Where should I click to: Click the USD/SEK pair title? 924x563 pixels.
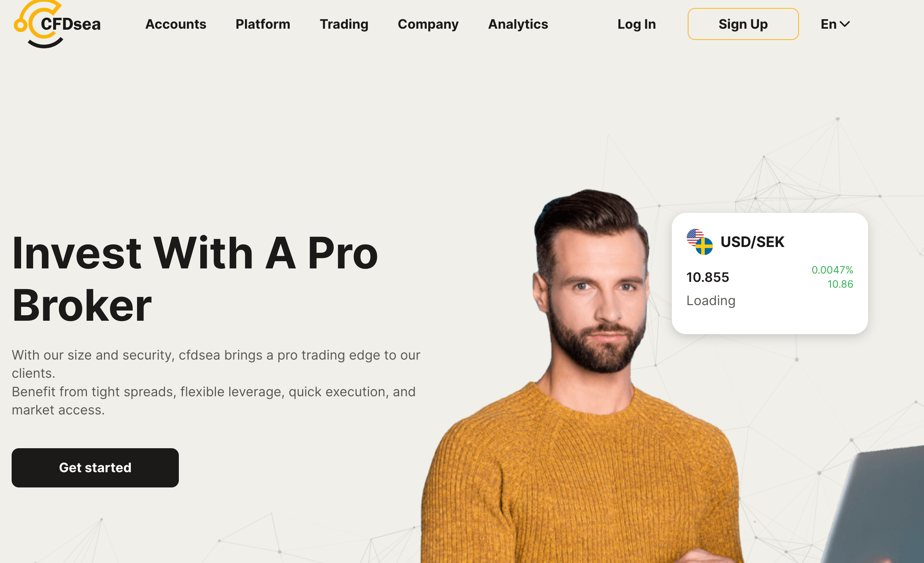752,242
